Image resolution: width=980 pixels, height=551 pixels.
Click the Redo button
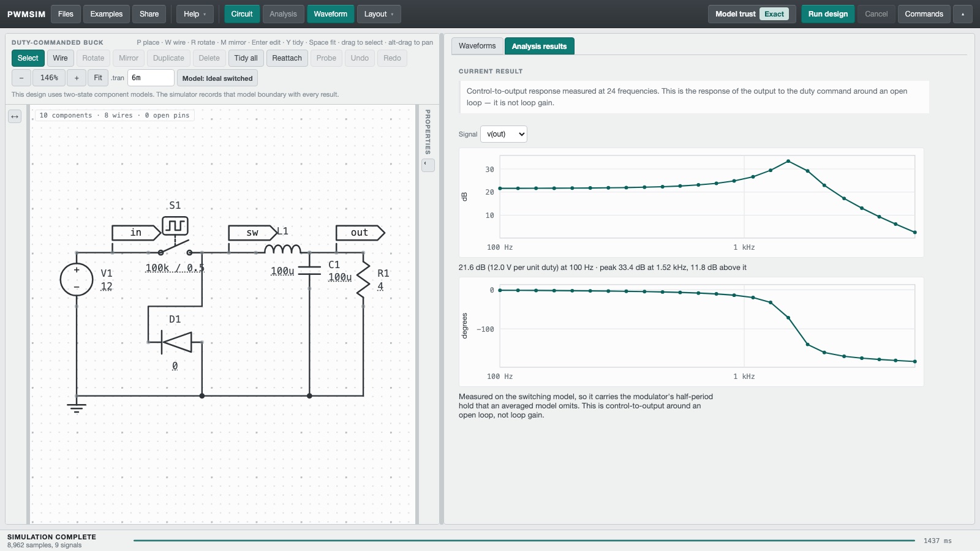392,58
